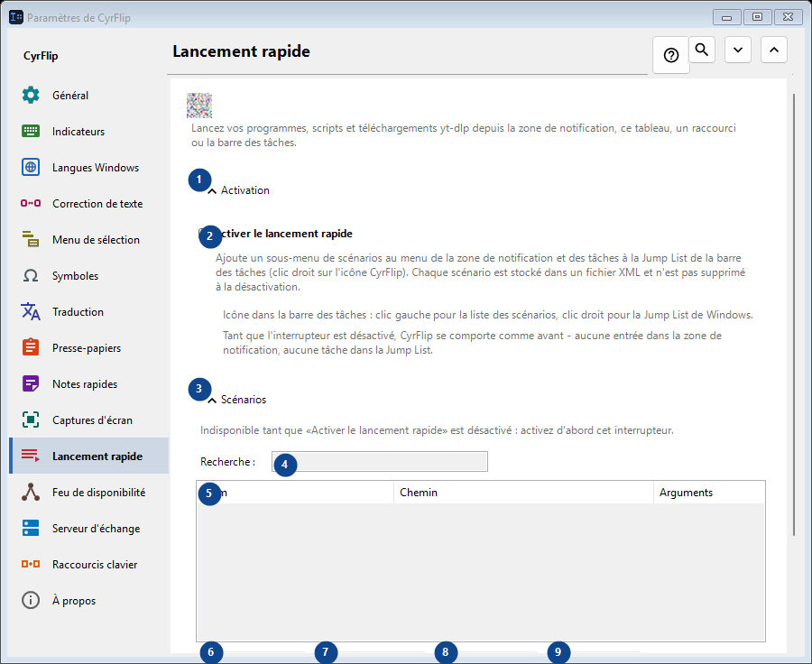This screenshot has width=812, height=664.
Task: Open the Raccourcis clavier section
Action: pyautogui.click(x=88, y=564)
